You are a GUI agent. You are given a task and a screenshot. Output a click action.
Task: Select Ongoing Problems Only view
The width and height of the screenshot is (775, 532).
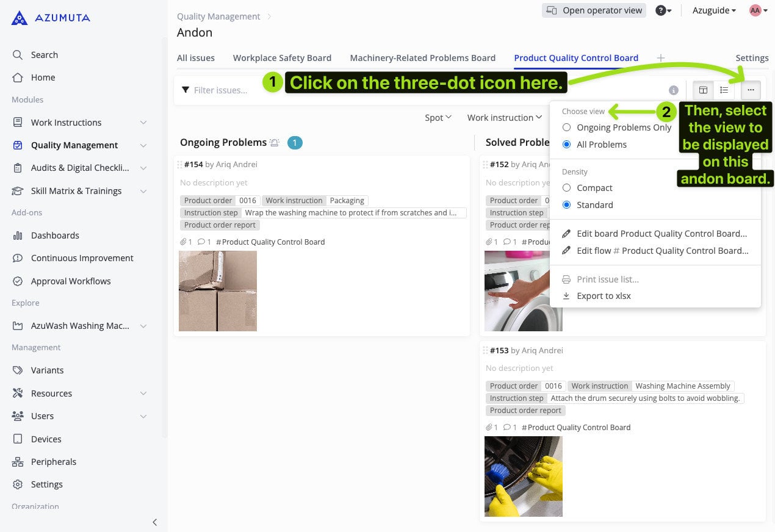click(x=567, y=128)
